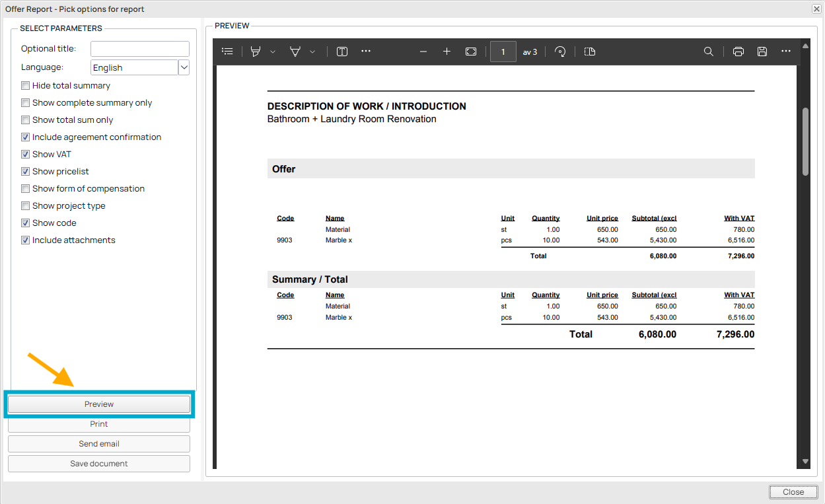Click the DESCRIPTION OF WORK / INTRODUCTION heading
The width and height of the screenshot is (825, 504).
tap(367, 106)
